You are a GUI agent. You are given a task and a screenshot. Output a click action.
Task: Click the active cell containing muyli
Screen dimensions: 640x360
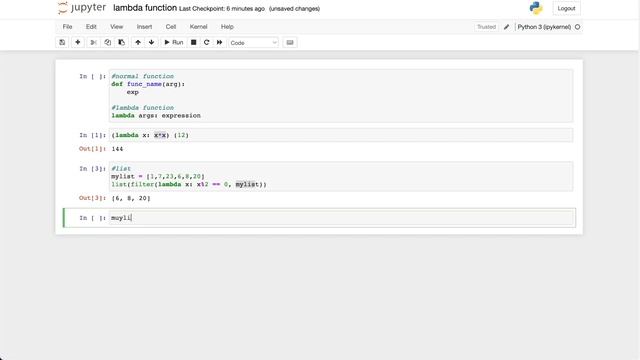[x=341, y=218]
